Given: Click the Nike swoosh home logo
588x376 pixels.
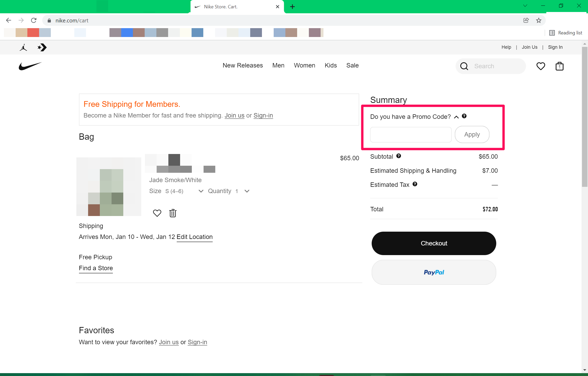Looking at the screenshot, I should [30, 66].
